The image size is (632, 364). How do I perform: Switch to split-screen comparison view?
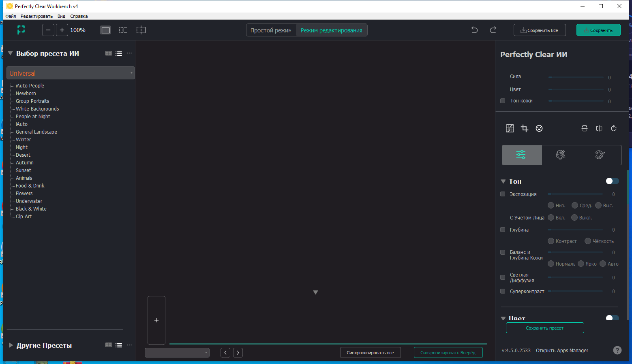pyautogui.click(x=123, y=30)
